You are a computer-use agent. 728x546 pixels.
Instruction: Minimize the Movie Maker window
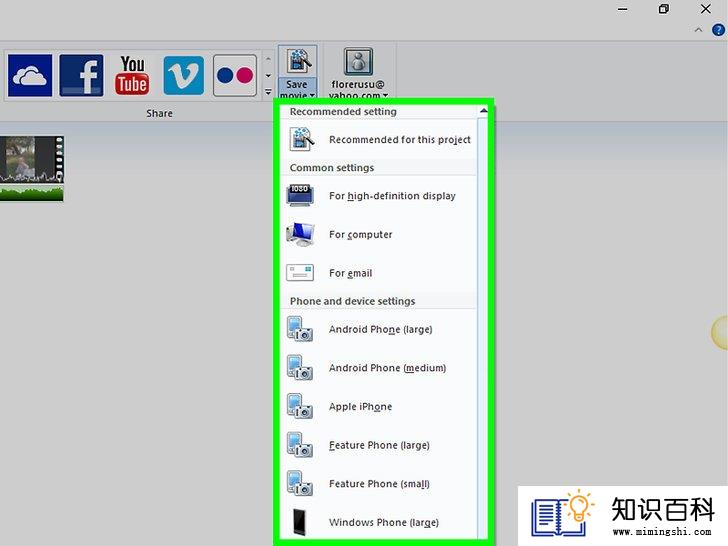[x=623, y=9]
